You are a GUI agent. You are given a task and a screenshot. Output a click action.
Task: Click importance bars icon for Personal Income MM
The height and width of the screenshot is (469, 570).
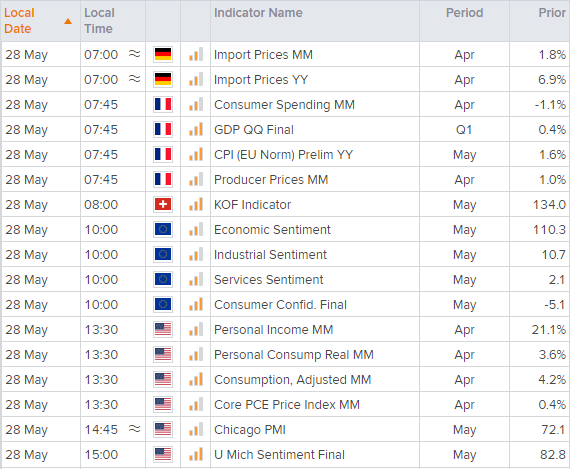click(196, 329)
